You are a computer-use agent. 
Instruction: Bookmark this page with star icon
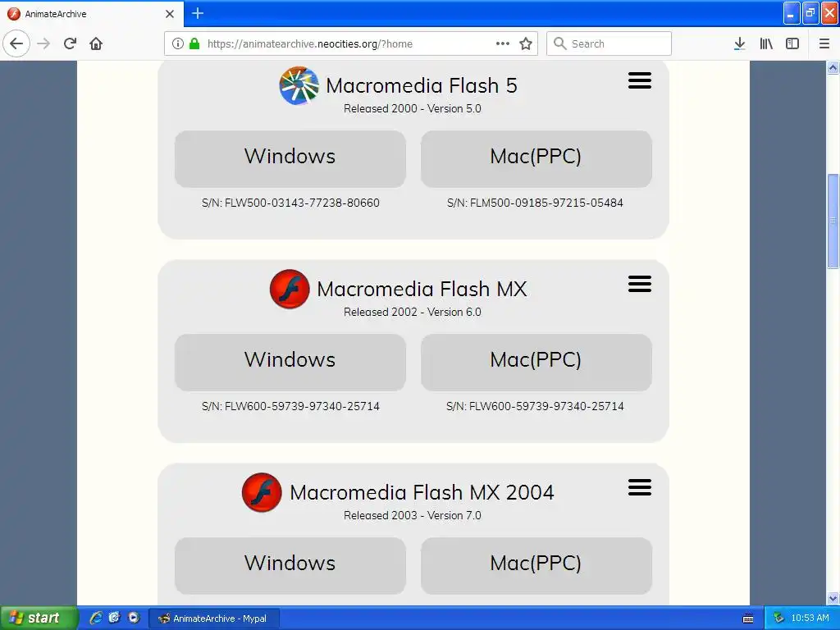pos(526,43)
